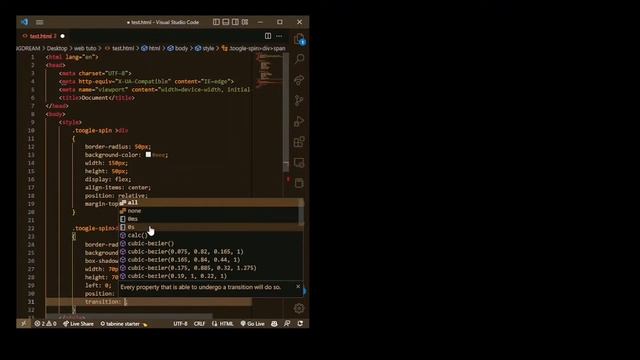Open the Customize Layout icon
This screenshot has width=640, height=360.
244,22
